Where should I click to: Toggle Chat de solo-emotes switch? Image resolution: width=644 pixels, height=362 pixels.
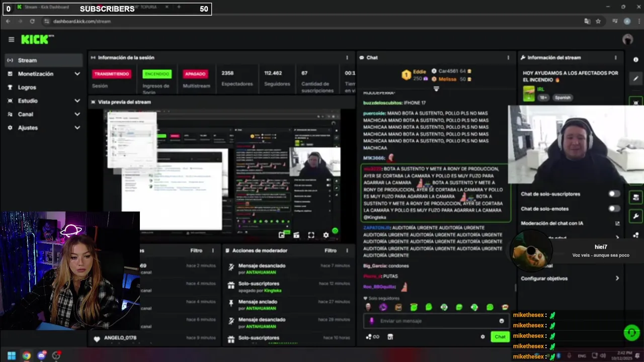pyautogui.click(x=614, y=209)
